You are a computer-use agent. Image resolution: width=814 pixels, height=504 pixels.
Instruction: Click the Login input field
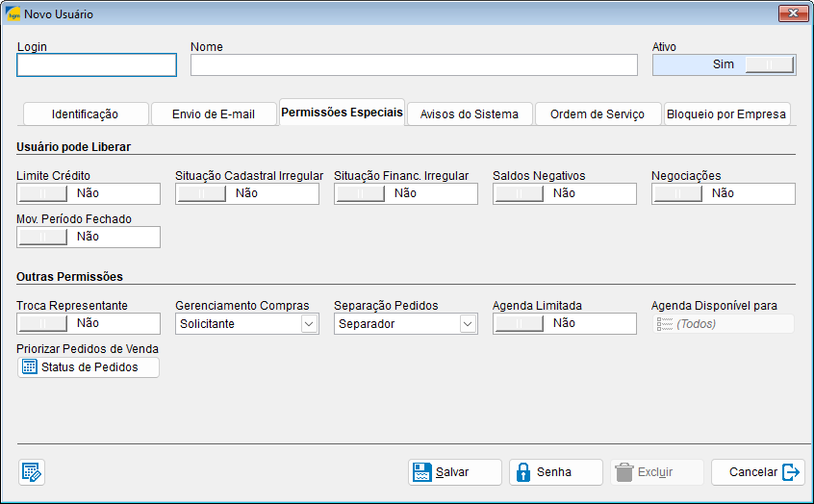coord(97,64)
